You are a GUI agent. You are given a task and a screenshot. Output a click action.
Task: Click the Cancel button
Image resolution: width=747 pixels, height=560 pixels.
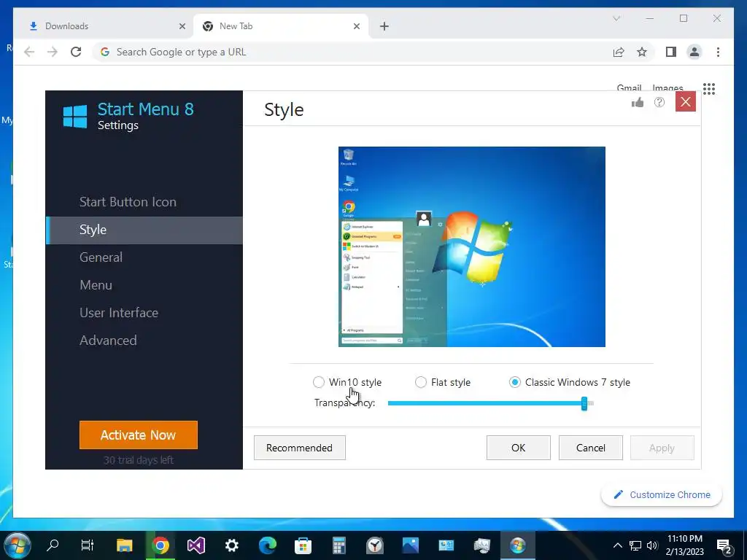click(591, 448)
